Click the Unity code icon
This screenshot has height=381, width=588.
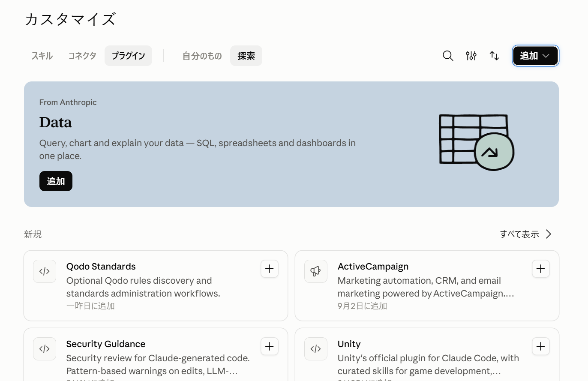coord(316,349)
